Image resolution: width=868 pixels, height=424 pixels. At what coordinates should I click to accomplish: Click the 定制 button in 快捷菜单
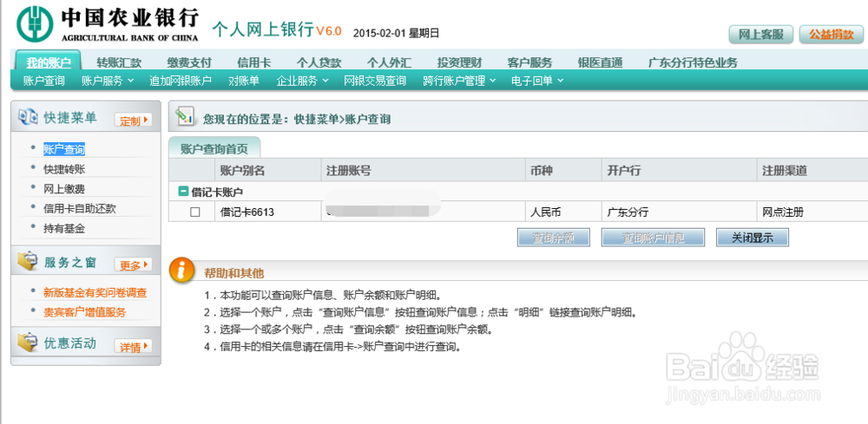tap(133, 121)
